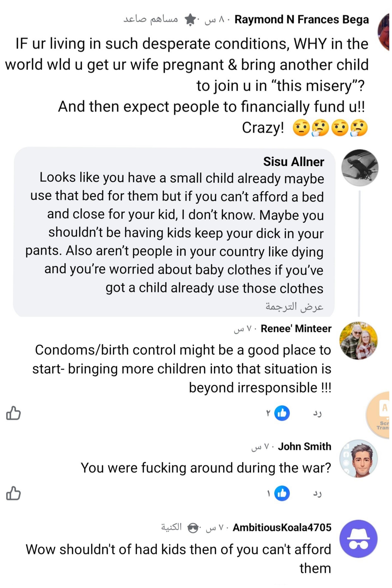Reply to Renee' Minteer's comment
392x588 pixels.
click(x=317, y=413)
